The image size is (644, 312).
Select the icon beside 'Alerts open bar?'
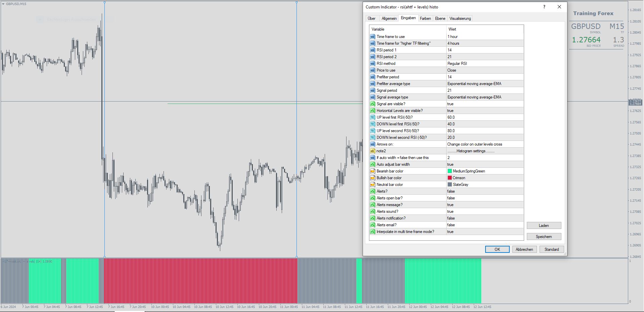[x=372, y=198]
